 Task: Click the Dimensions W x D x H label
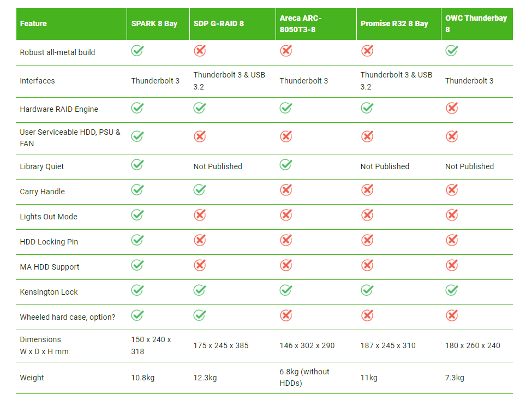44,345
